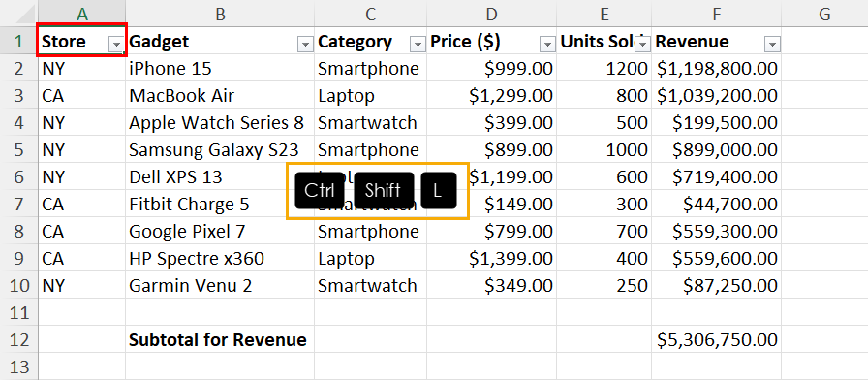Select the Revenue header cell text
Viewport: 868px width, 380px height.
pyautogui.click(x=692, y=41)
